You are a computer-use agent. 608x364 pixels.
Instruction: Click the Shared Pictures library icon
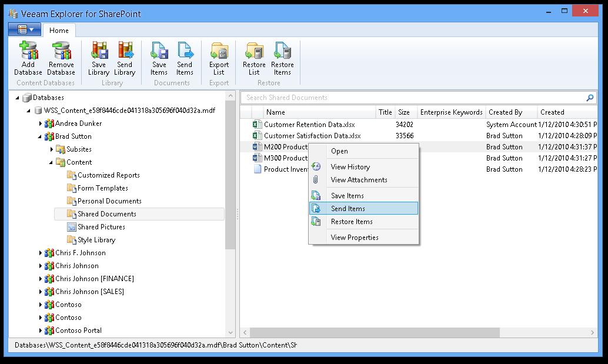click(x=71, y=227)
